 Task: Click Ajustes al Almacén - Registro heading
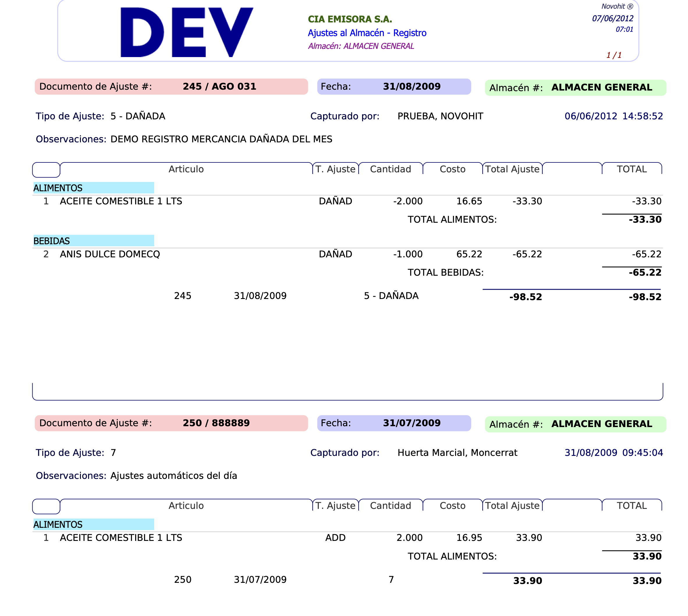[x=367, y=33]
